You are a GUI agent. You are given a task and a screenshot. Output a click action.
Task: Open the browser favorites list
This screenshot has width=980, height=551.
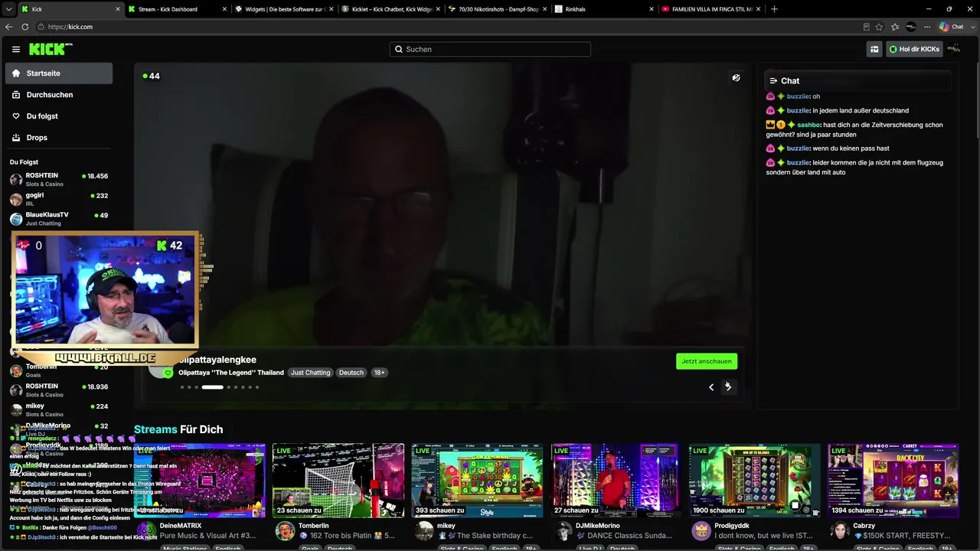(x=895, y=27)
